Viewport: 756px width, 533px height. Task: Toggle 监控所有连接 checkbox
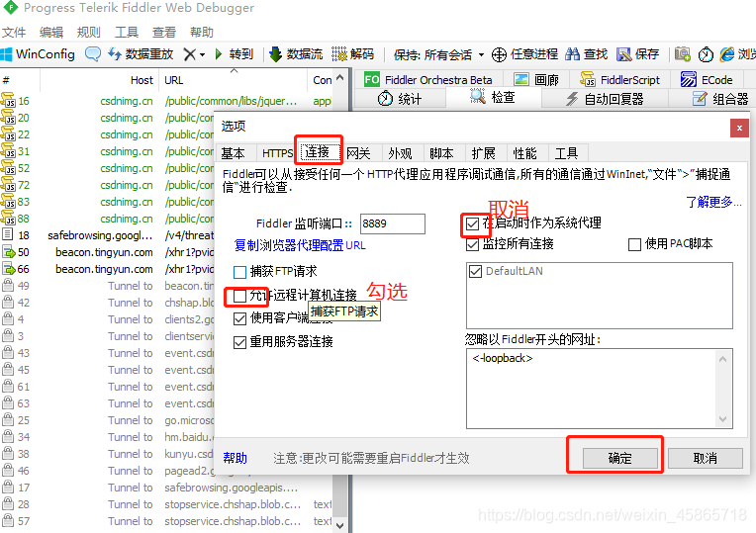[x=473, y=244]
